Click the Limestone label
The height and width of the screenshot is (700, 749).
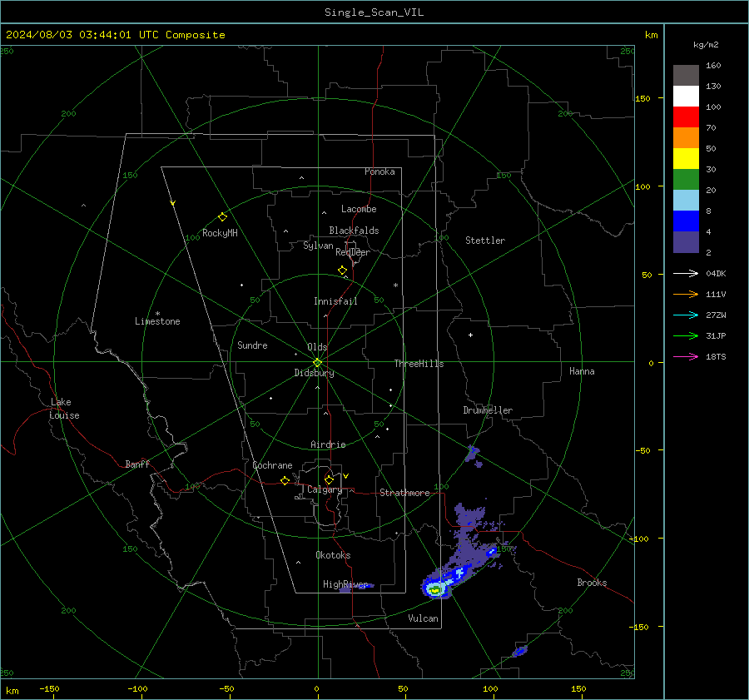tap(157, 321)
